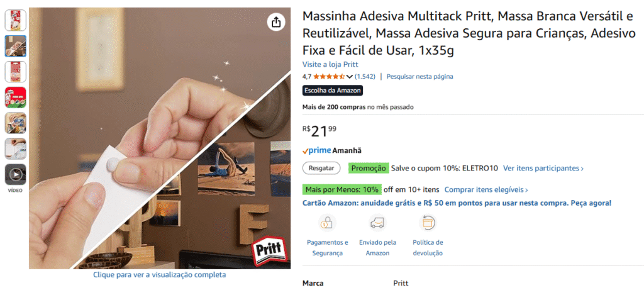Screen dimensions: 644x290
Task: Select the first product thumbnail
Action: (x=16, y=20)
